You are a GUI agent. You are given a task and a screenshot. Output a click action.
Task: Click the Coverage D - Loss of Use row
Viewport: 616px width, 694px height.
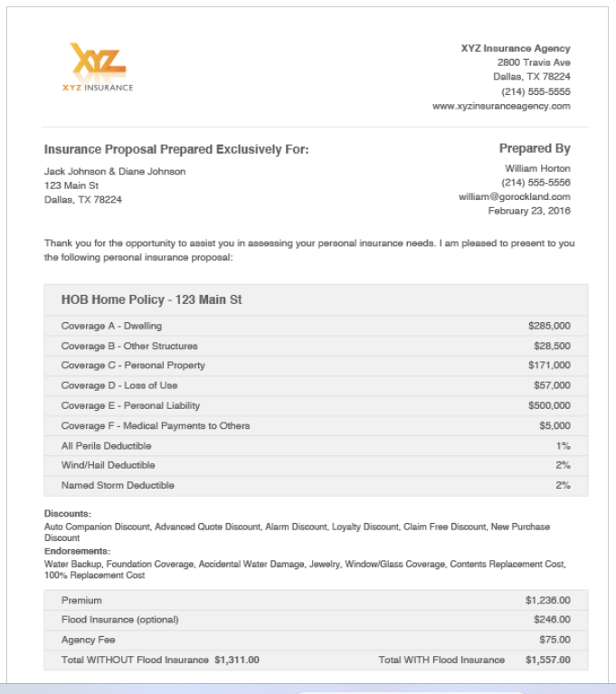[x=316, y=385]
